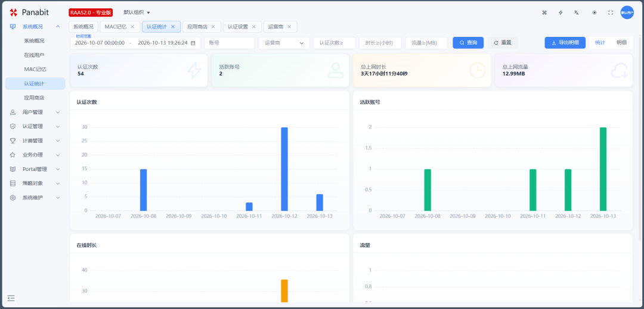Close the 运营商 tab

click(289, 27)
